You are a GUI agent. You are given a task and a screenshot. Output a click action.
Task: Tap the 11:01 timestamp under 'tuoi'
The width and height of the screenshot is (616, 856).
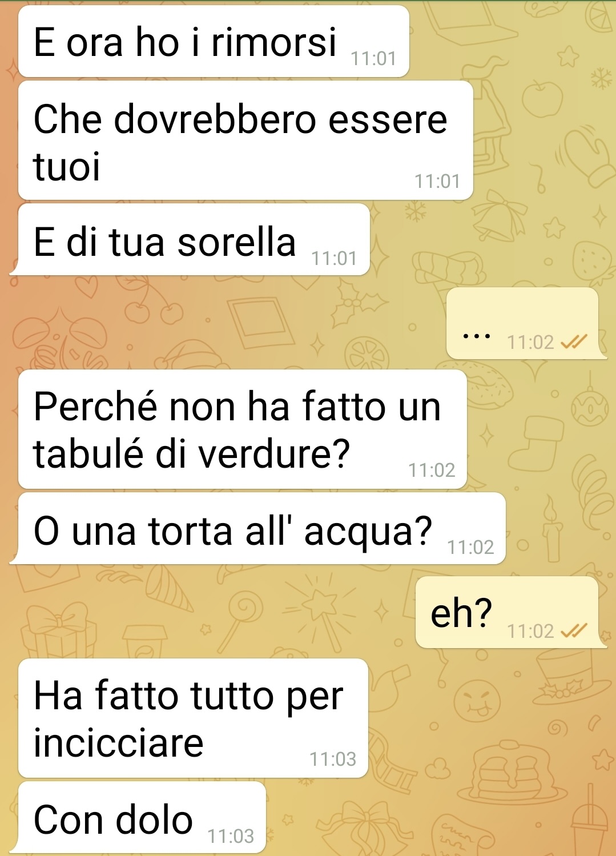pos(437,181)
